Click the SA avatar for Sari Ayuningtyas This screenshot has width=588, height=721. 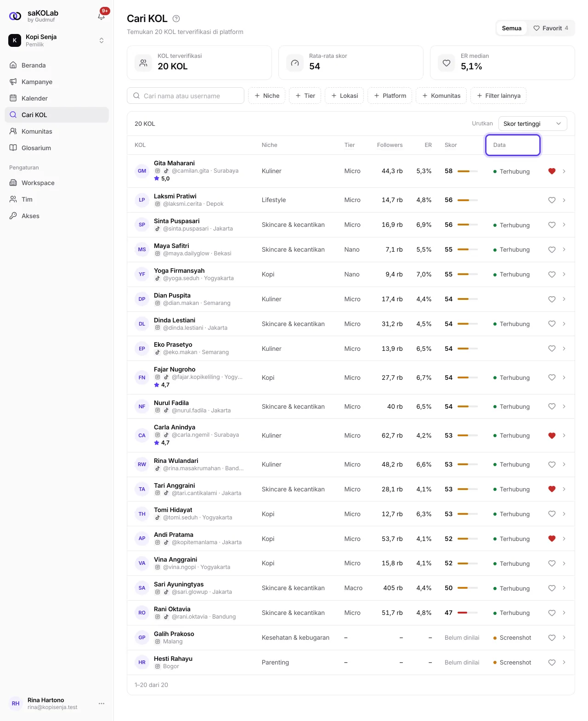coord(142,588)
